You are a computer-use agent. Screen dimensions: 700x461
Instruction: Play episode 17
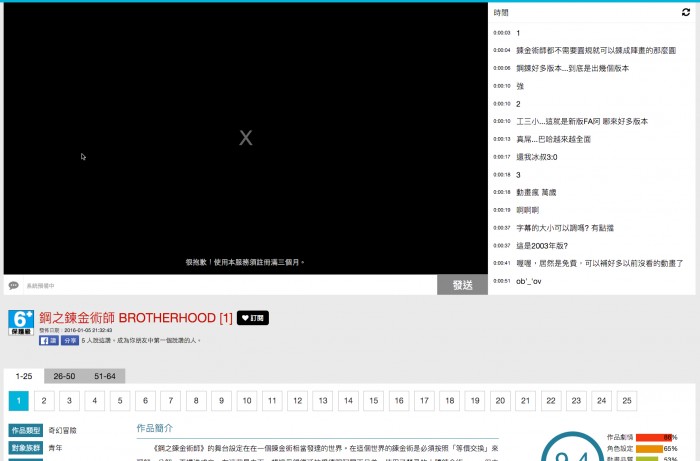coord(424,401)
